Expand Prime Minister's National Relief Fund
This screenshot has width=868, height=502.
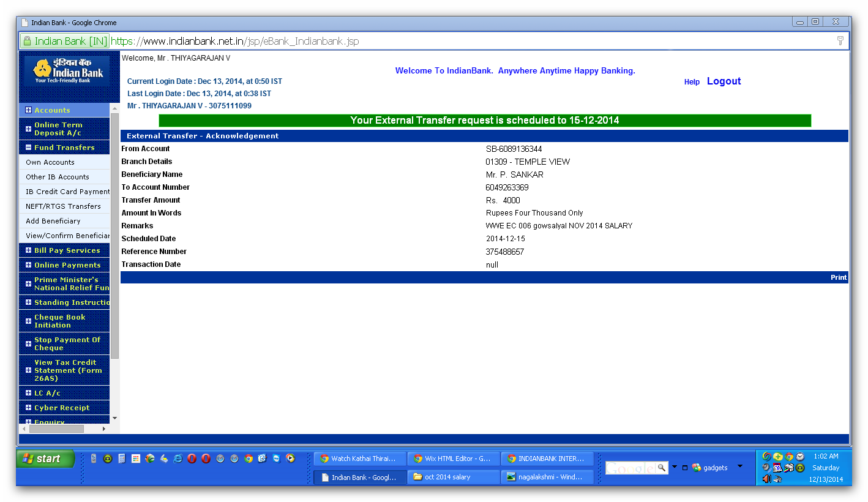click(x=28, y=283)
